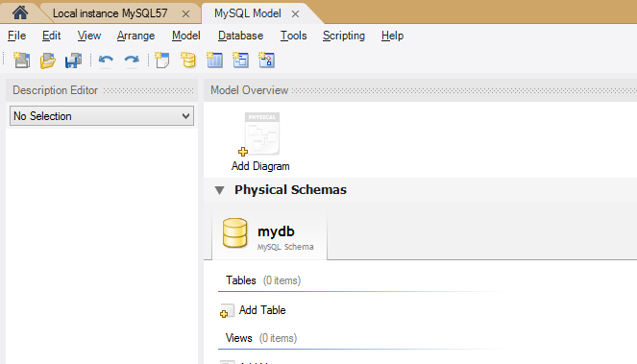Screen dimensions: 637x364
Task: Open a model file with folder icon
Action: click(47, 61)
